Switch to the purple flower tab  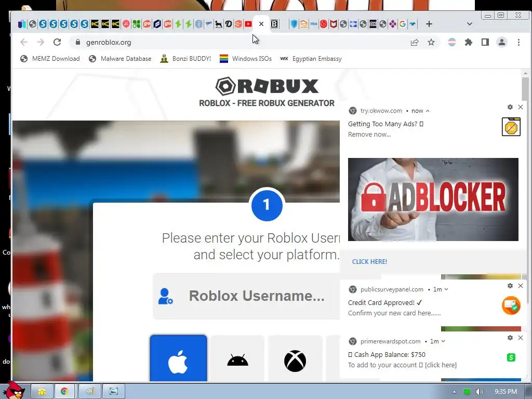coord(393,24)
